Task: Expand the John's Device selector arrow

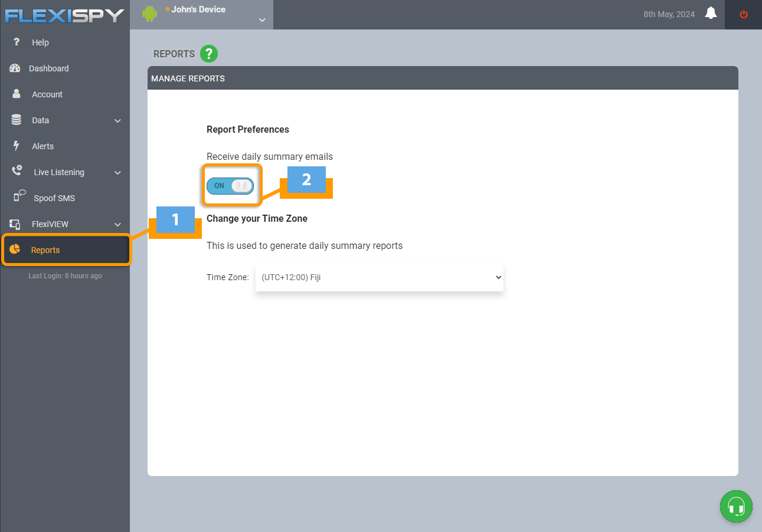Action: click(263, 20)
